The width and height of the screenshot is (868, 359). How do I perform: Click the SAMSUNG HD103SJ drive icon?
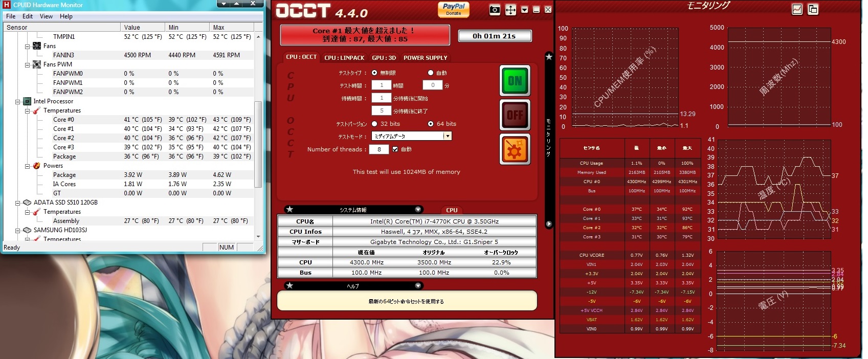tap(27, 230)
